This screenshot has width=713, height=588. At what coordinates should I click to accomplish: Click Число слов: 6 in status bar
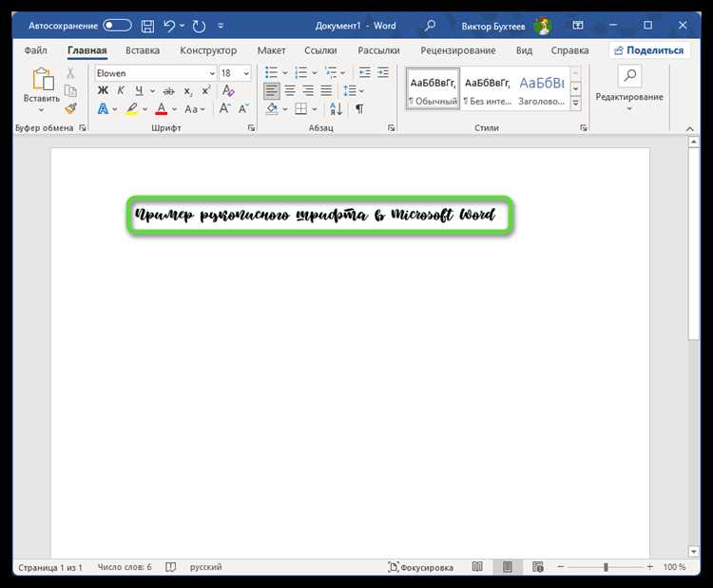click(125, 567)
